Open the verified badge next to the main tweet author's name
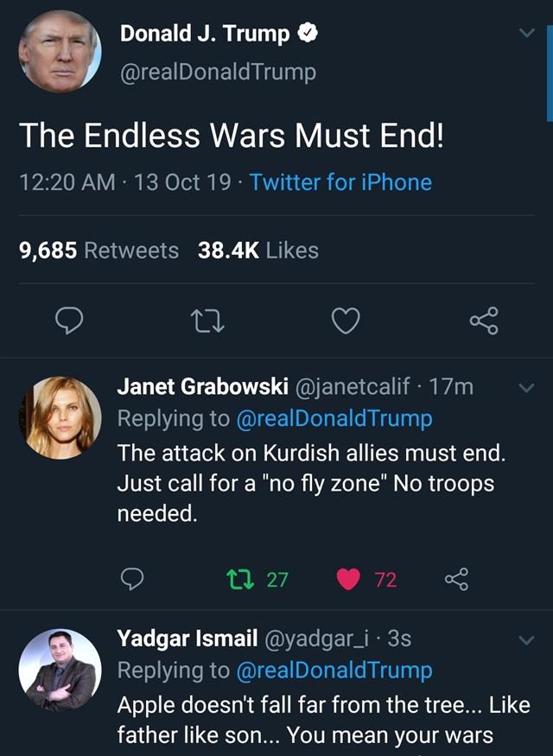The height and width of the screenshot is (756, 553). click(x=308, y=35)
